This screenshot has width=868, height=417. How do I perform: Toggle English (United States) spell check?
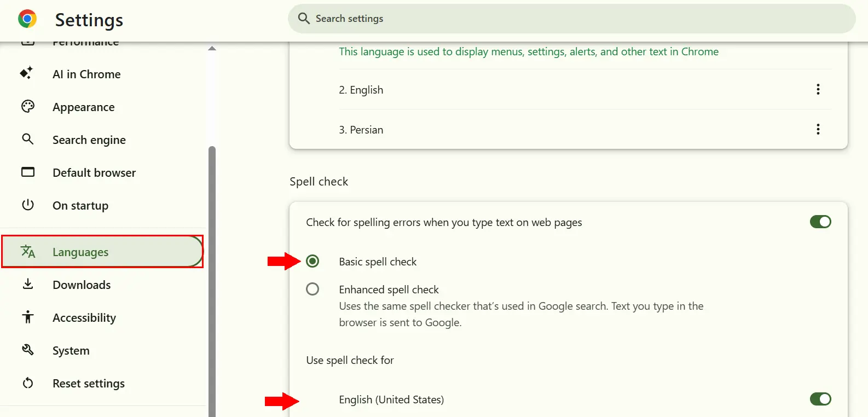(820, 399)
